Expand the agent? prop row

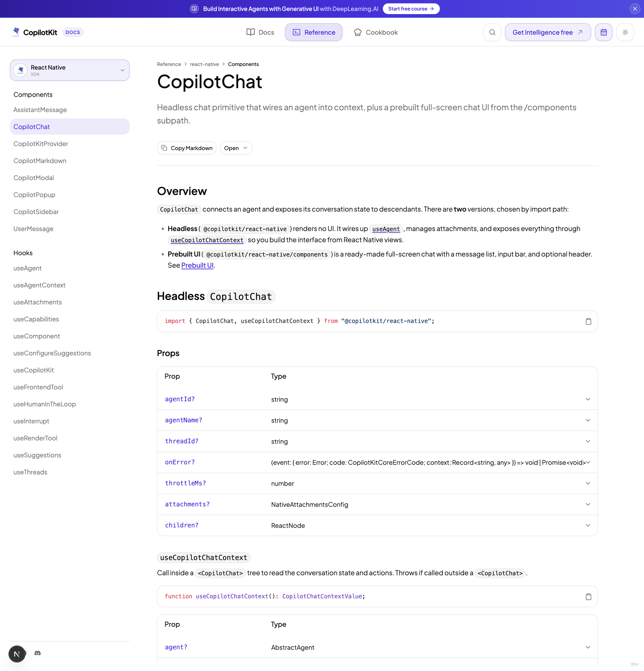coord(377,647)
